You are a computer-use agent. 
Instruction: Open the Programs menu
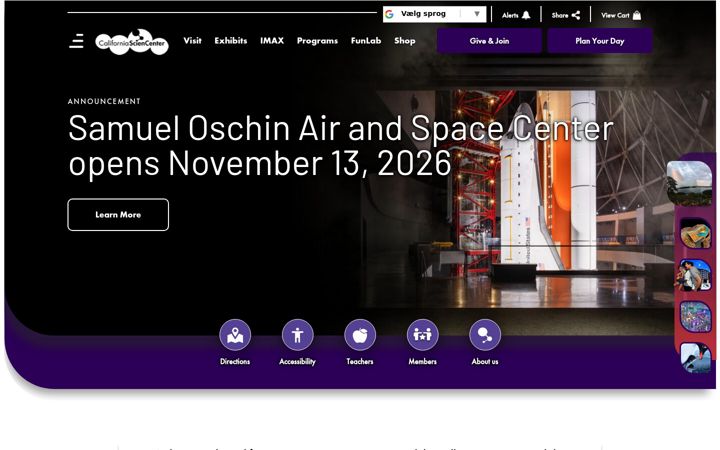(x=317, y=40)
